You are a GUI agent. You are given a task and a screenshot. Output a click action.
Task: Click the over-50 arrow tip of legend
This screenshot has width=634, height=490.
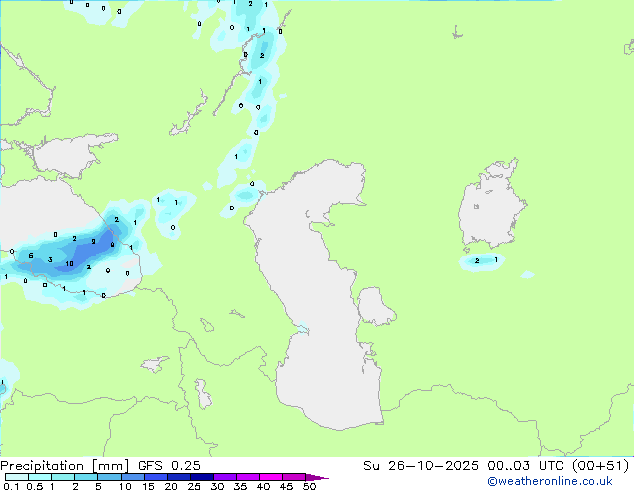tap(317, 477)
